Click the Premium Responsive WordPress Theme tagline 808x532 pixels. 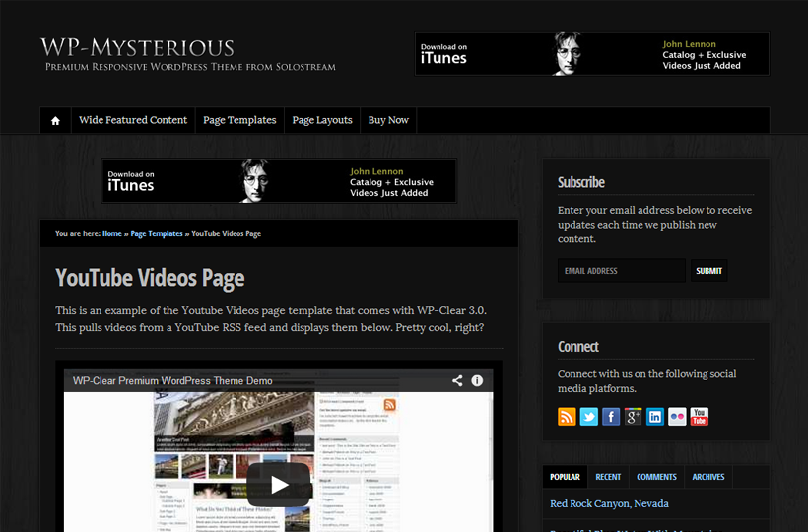pos(190,67)
